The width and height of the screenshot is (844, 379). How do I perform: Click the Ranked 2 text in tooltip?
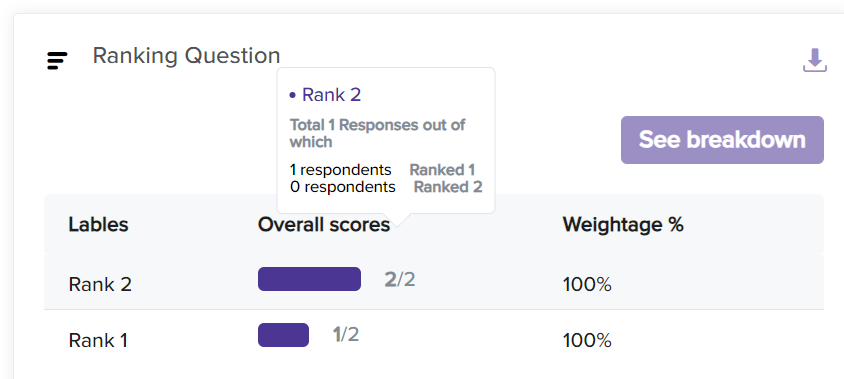point(448,187)
